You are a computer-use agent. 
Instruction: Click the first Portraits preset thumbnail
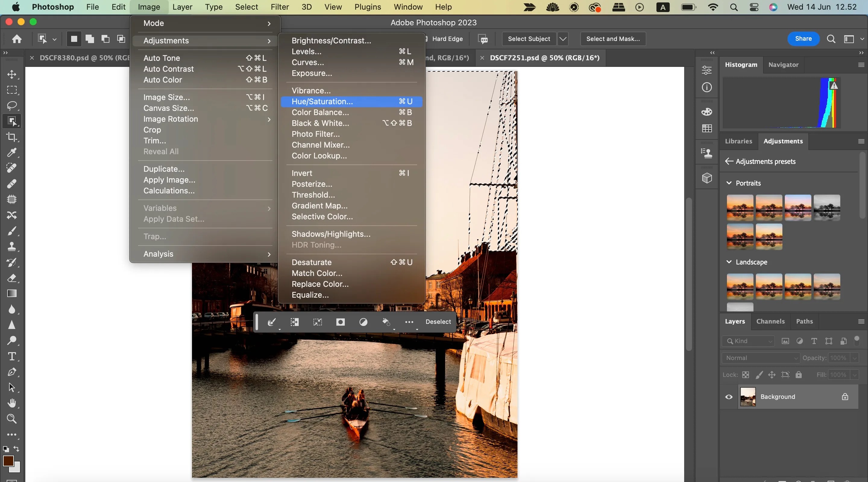pos(740,208)
